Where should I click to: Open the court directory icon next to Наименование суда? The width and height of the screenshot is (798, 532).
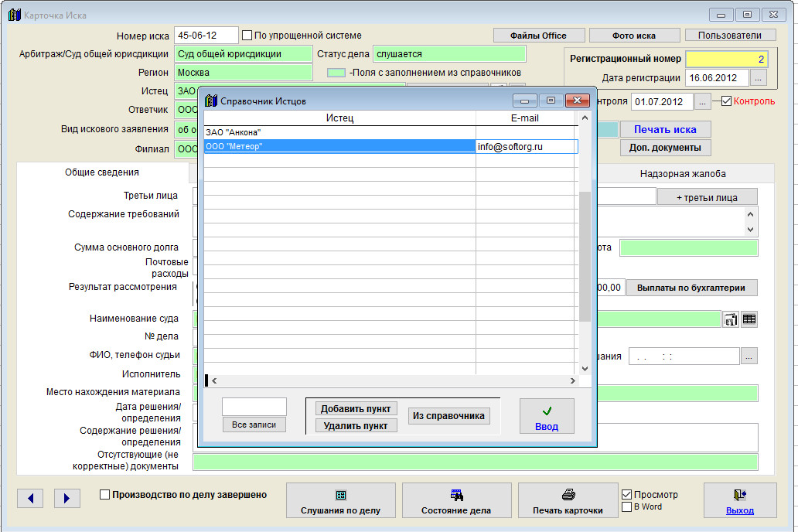point(731,319)
